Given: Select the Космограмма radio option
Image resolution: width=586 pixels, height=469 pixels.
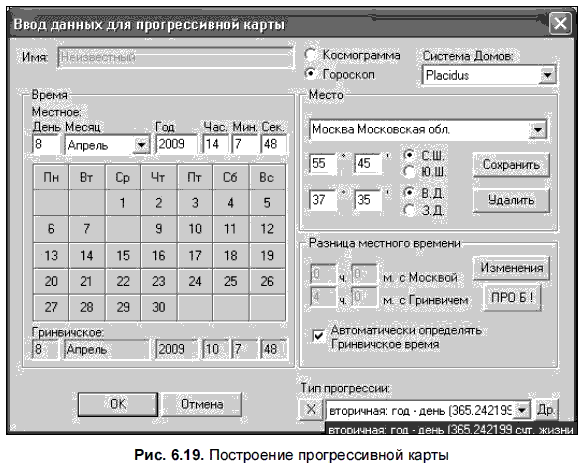Looking at the screenshot, I should tap(311, 55).
